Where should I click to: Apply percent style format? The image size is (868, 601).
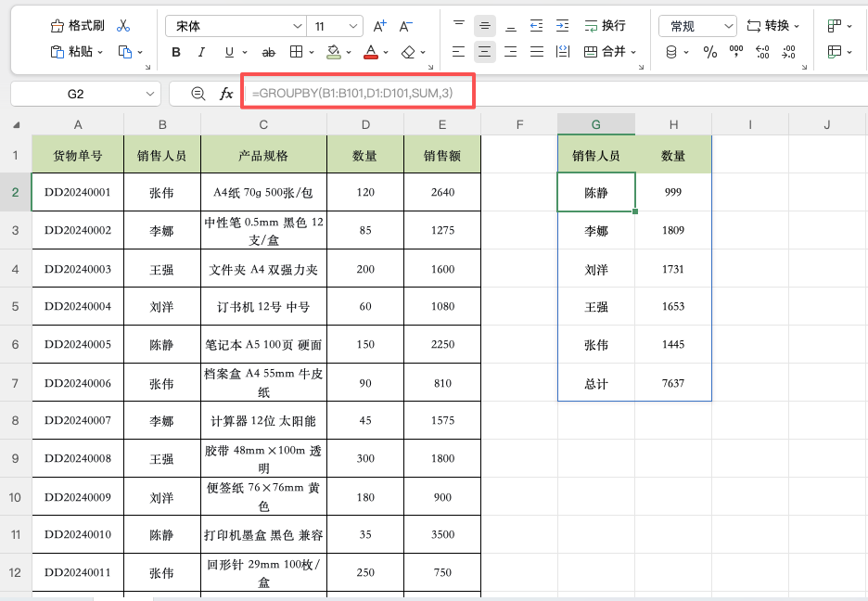(x=710, y=52)
